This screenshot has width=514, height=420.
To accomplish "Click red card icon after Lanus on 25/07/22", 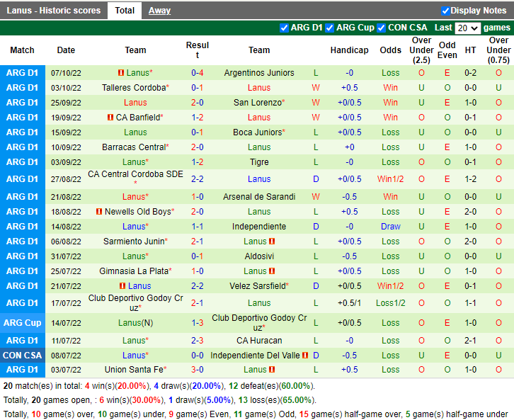I will pos(272,271).
